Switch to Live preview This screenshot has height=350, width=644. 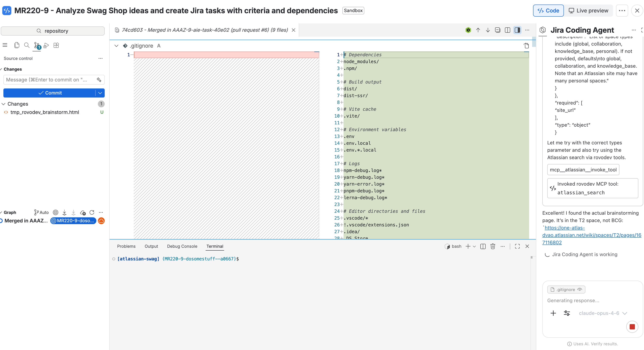(588, 11)
